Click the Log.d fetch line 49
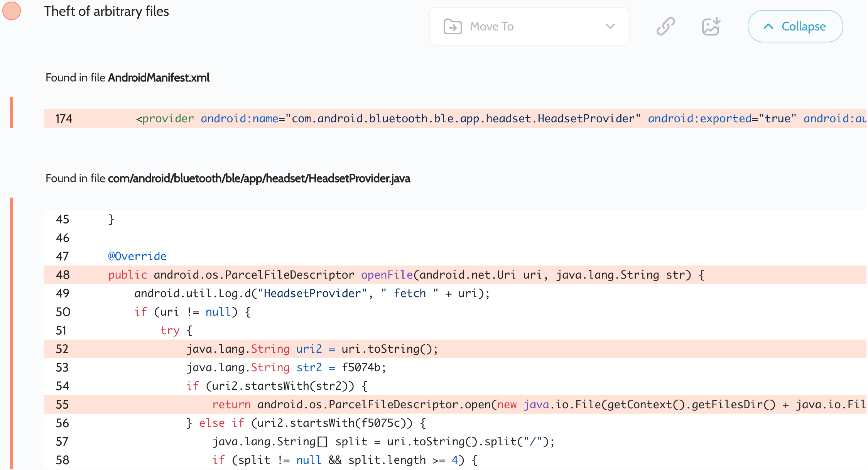Screen dimensions: 868x470 click(312, 293)
